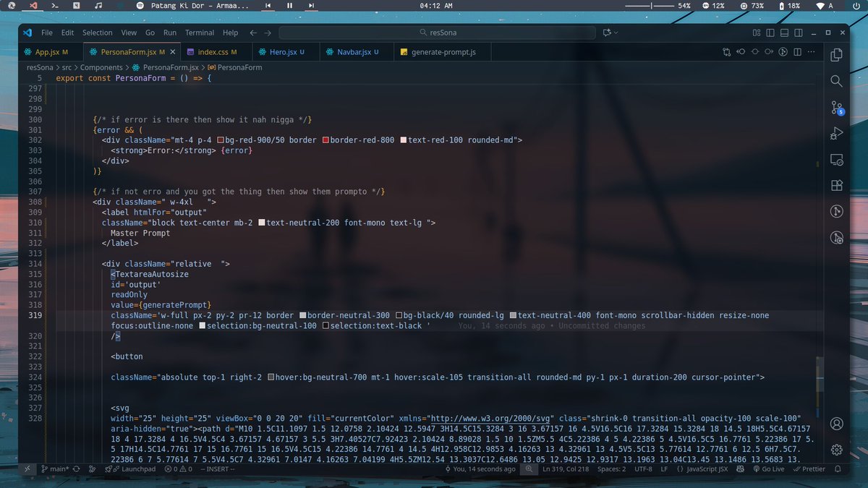This screenshot has height=488, width=868.
Task: Click the git blame You, 14 seconds ago status
Action: (479, 468)
